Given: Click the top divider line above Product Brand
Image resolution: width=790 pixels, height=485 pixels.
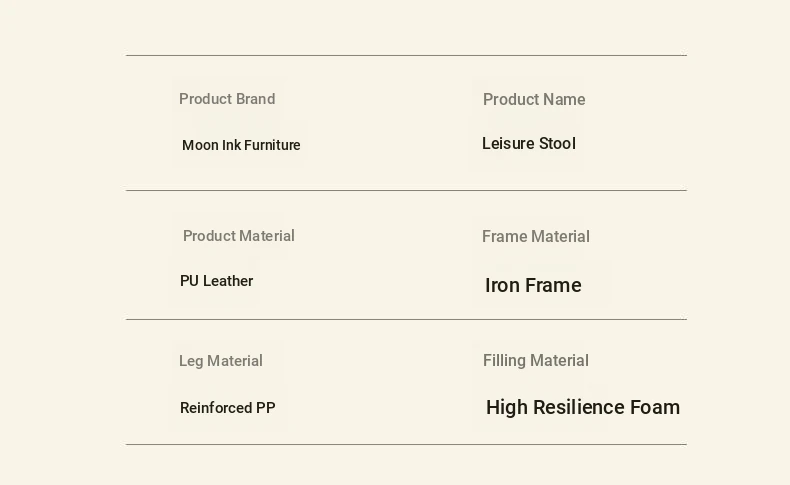Looking at the screenshot, I should pyautogui.click(x=406, y=55).
